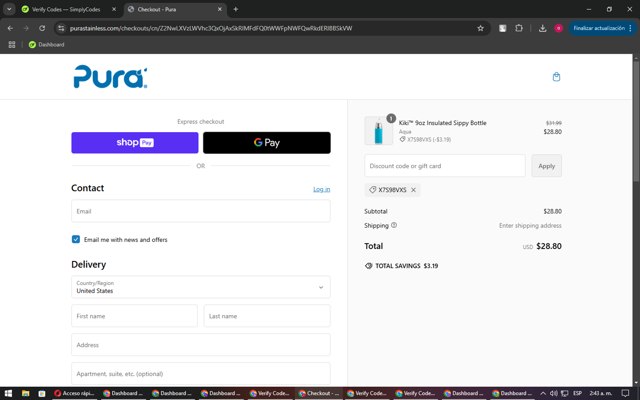Image resolution: width=640 pixels, height=400 pixels.
Task: Click the 2:43 a. m. taskbar clock
Action: [x=600, y=393]
